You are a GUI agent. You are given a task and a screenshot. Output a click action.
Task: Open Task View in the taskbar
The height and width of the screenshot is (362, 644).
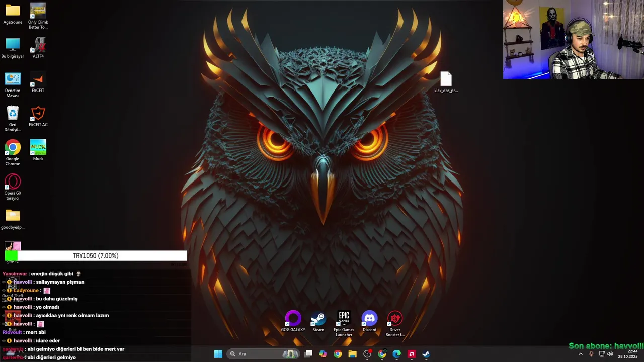tap(308, 354)
